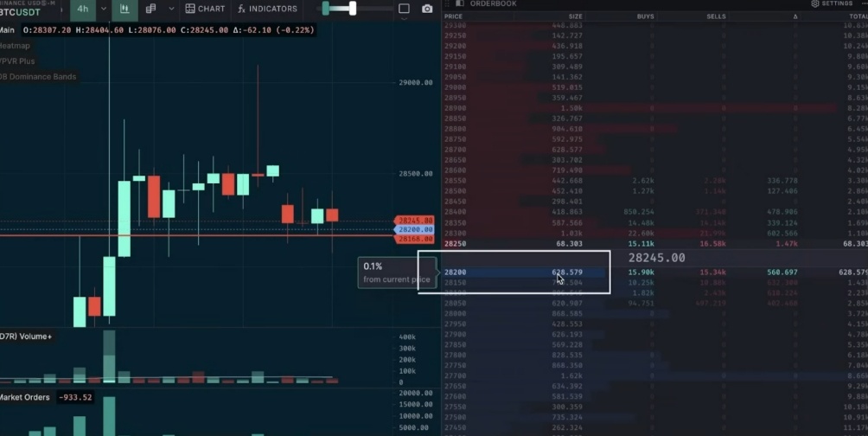Sort by the SELLS column header

pos(716,16)
